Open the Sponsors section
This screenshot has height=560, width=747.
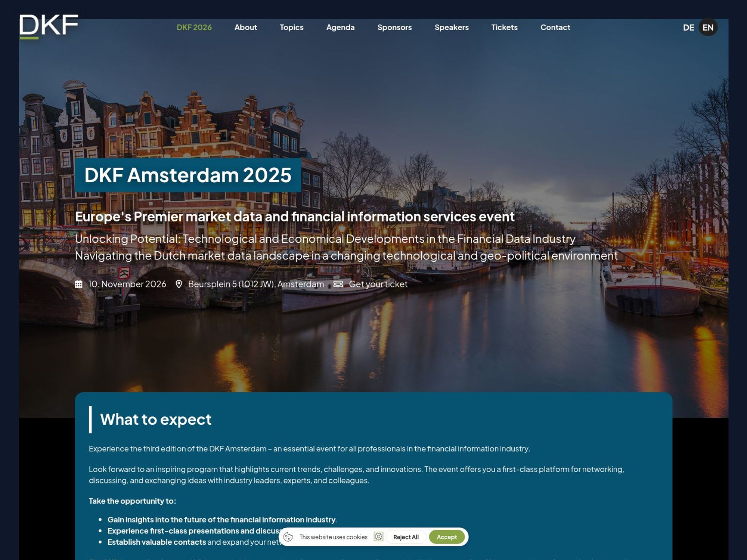(x=395, y=27)
